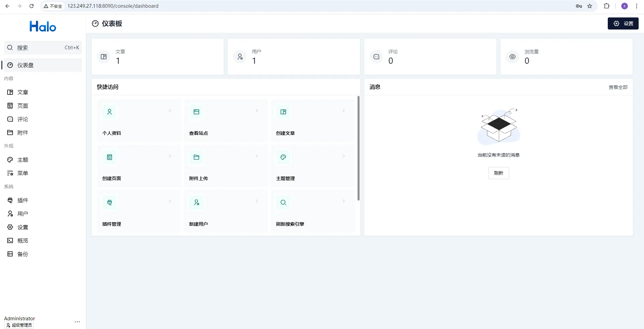Expand the 查看站点 card arrow
The height and width of the screenshot is (329, 644).
(x=257, y=110)
